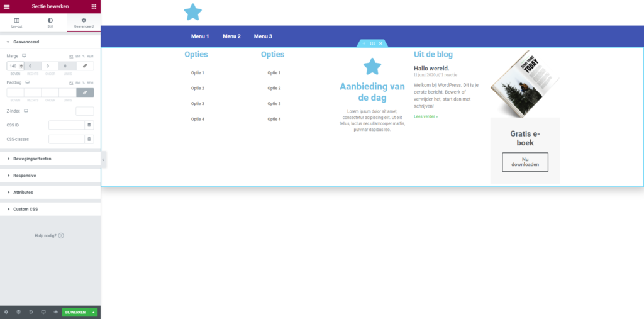Image resolution: width=644 pixels, height=319 pixels.
Task: Click the green BIJWERKEN button
Action: pos(75,312)
